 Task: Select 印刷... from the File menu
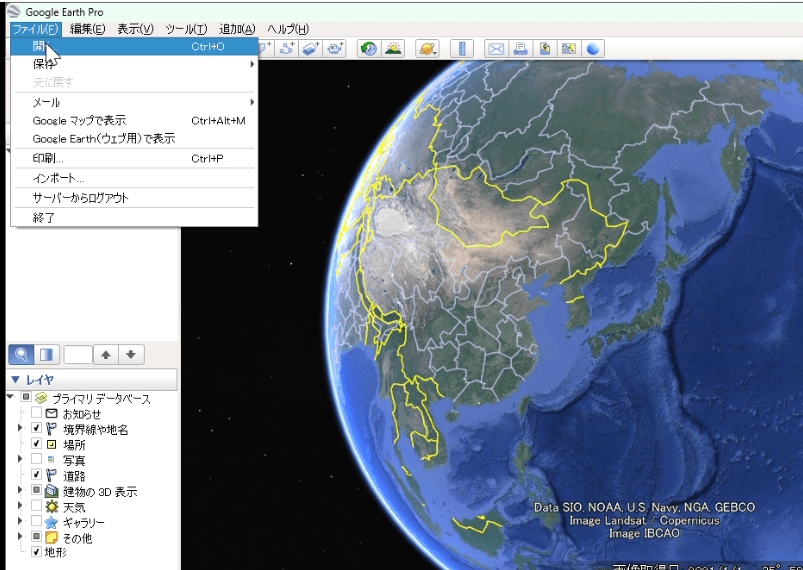click(x=48, y=158)
